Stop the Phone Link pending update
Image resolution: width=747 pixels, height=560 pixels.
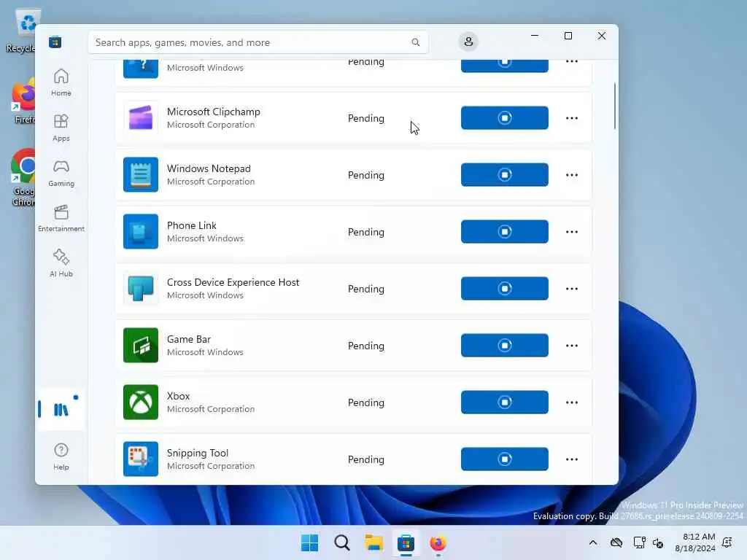click(x=505, y=231)
